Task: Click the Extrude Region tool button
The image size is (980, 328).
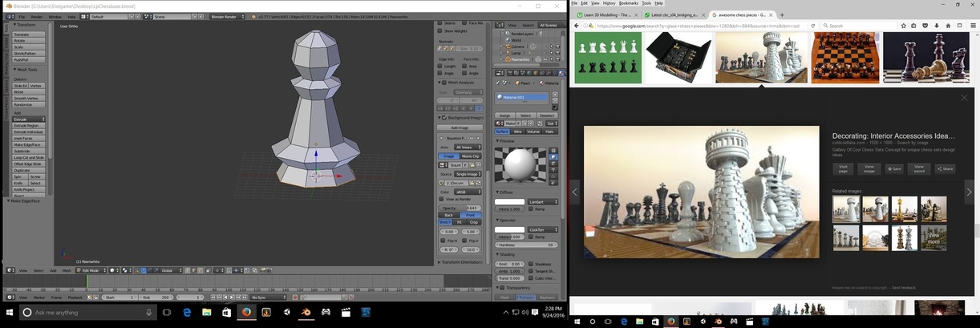Action: point(27,126)
